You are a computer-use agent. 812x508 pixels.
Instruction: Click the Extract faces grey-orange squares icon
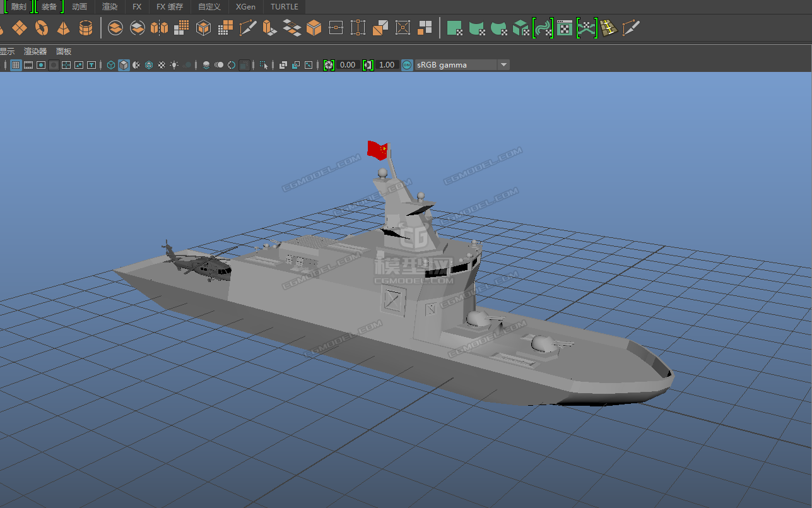click(x=425, y=28)
